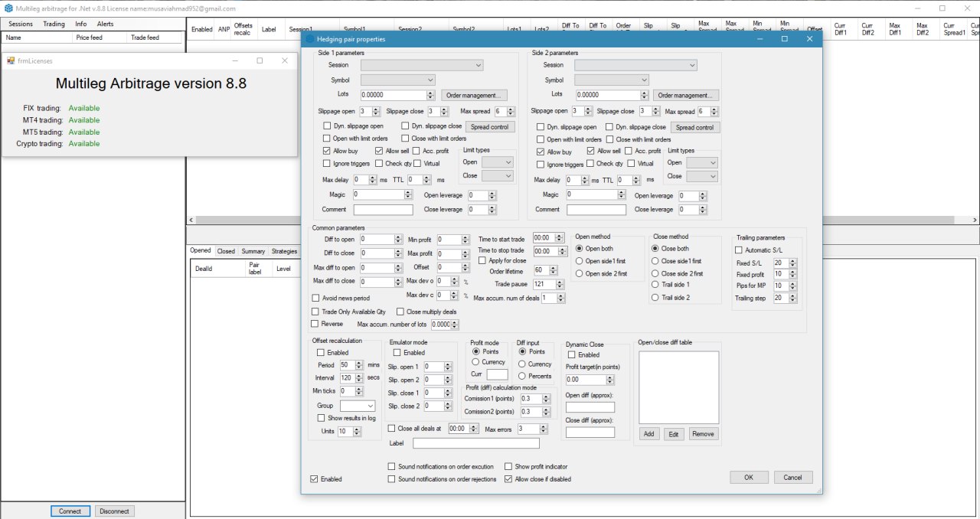Open Side 1 Limit types Close dropdown

tap(497, 175)
